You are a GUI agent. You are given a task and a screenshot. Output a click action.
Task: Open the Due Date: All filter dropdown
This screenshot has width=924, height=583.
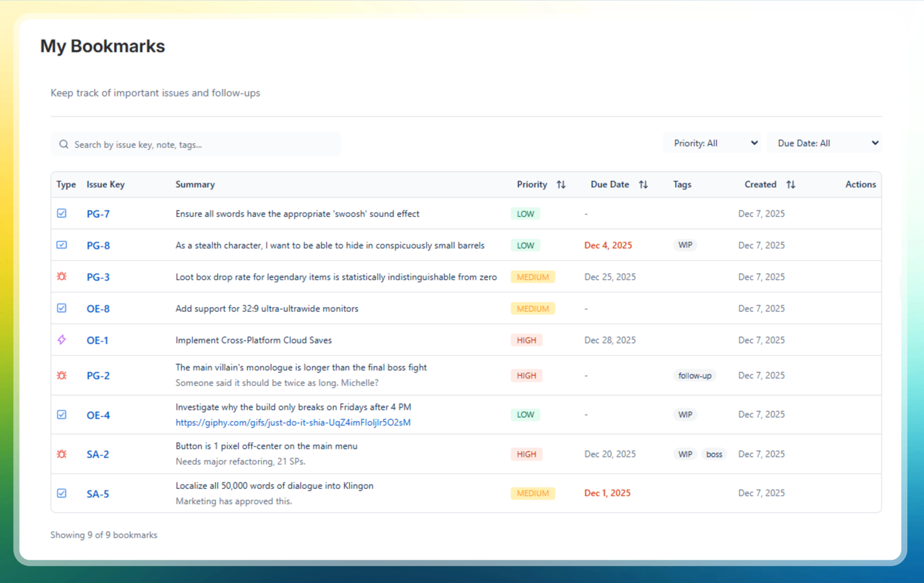pos(824,143)
